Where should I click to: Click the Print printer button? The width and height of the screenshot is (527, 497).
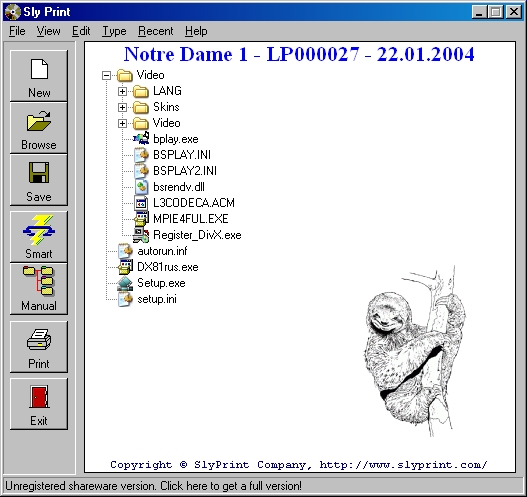(39, 347)
